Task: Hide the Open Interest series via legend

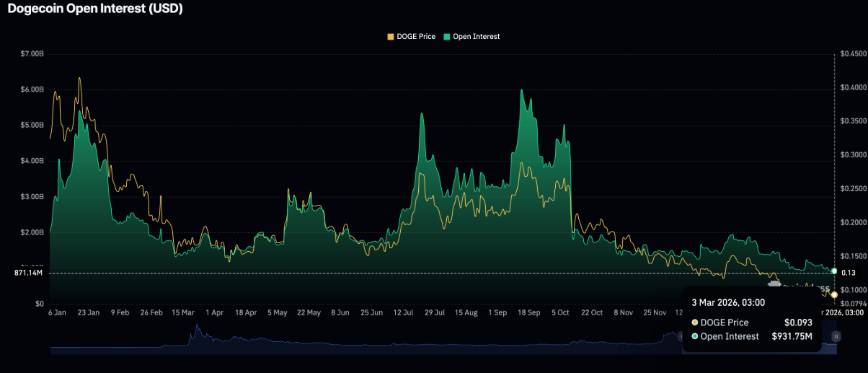Action: click(476, 36)
